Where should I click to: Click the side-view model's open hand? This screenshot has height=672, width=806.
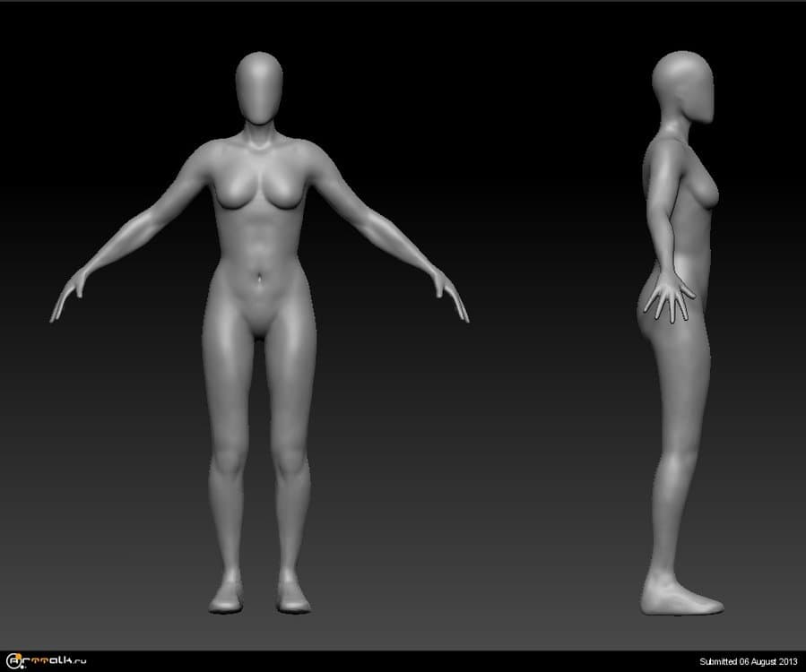coord(670,297)
